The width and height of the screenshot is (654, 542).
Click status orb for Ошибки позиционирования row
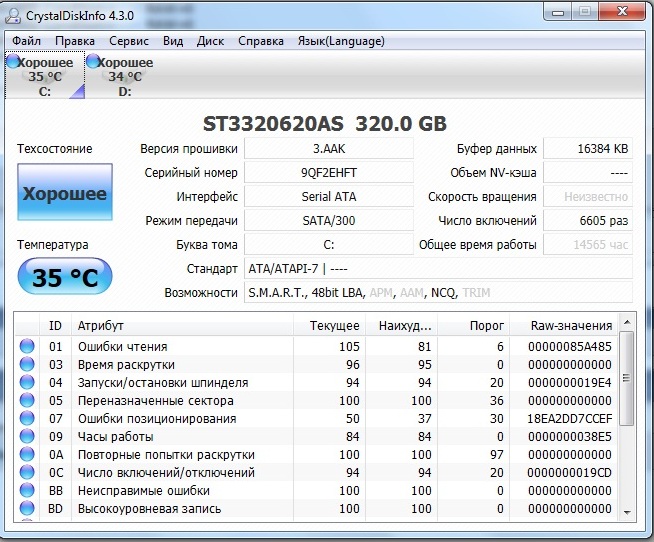[27, 418]
